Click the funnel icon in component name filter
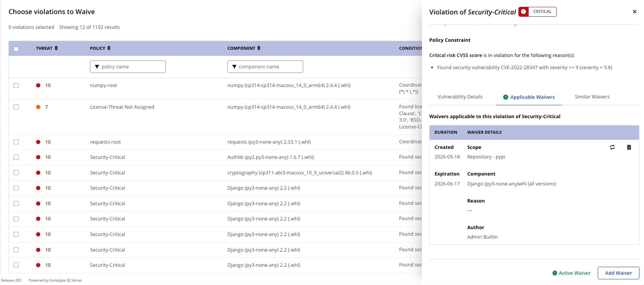This screenshot has height=285, width=644. (x=234, y=67)
